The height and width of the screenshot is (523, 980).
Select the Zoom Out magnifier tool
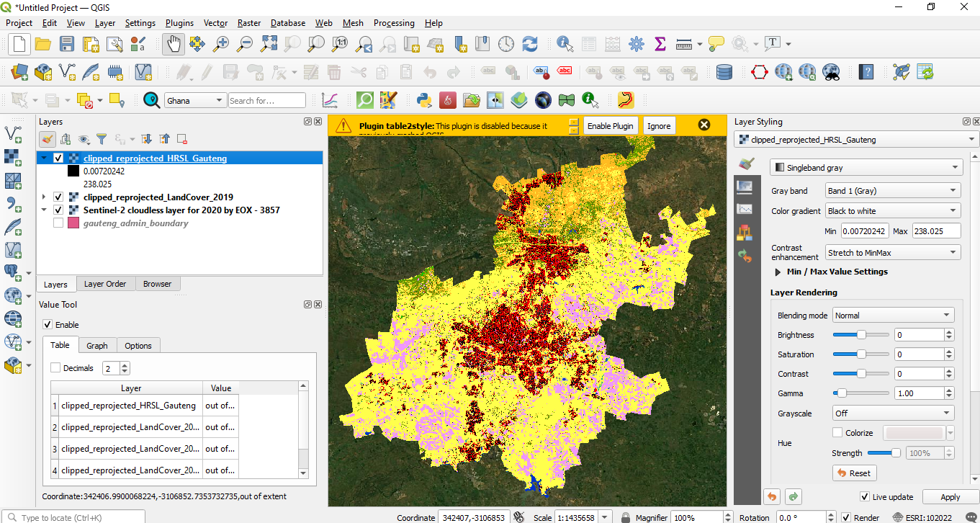click(245, 45)
